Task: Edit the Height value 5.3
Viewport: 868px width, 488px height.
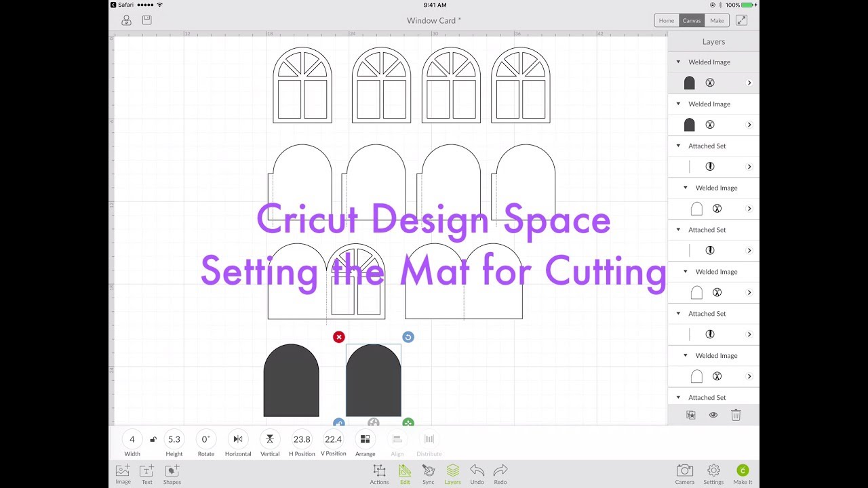Action: click(x=174, y=439)
